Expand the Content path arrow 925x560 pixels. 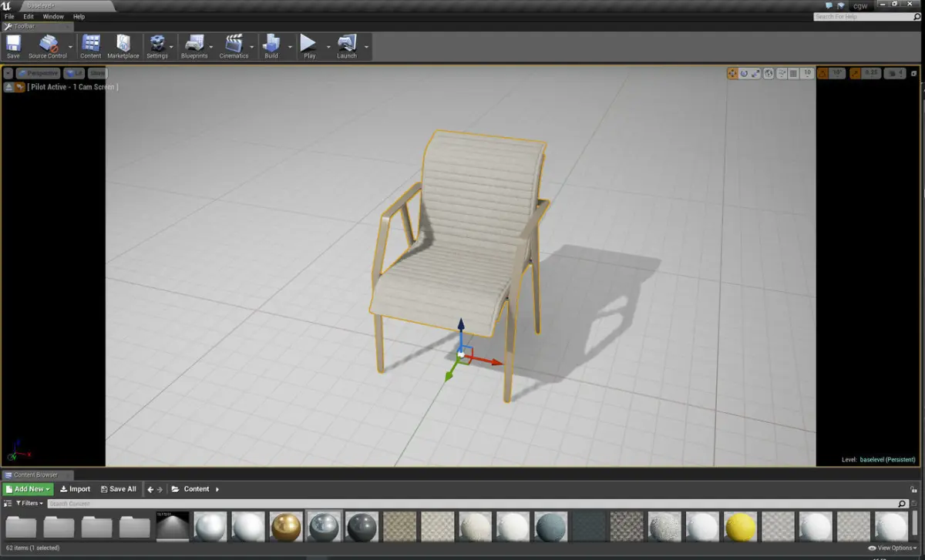pyautogui.click(x=217, y=489)
